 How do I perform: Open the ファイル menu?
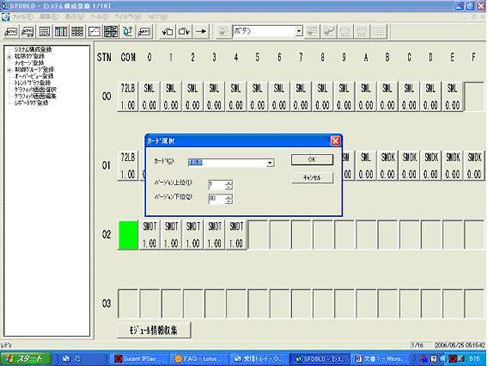22,17
